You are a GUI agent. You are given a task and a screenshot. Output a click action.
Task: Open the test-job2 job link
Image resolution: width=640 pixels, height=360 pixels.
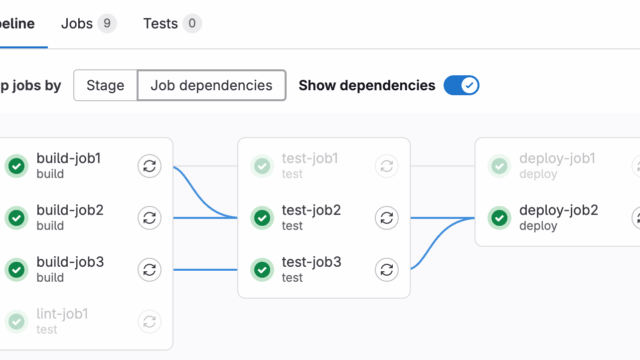coord(311,210)
